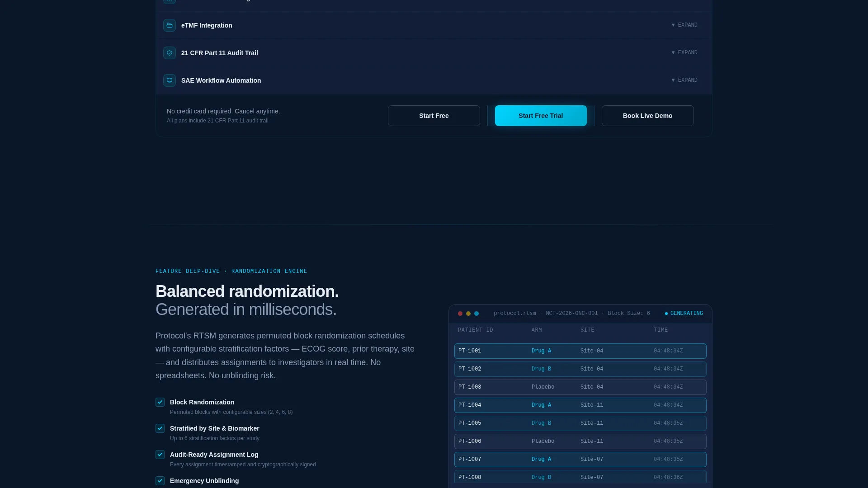This screenshot has height=488, width=868.
Task: Select the PT-1006 Placebo row
Action: click(580, 441)
